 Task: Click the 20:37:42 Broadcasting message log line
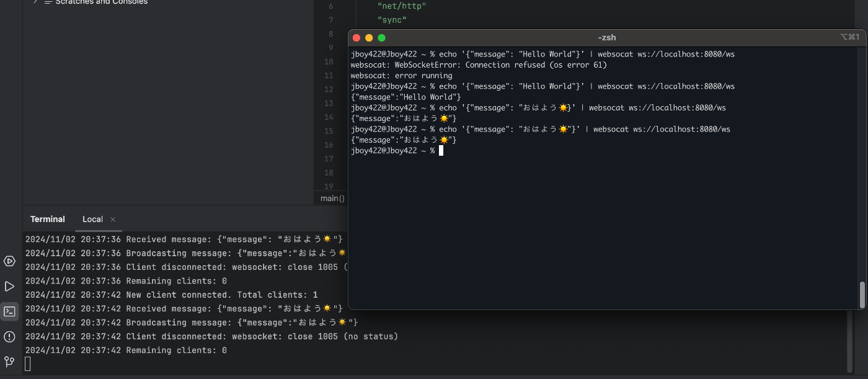(192, 323)
